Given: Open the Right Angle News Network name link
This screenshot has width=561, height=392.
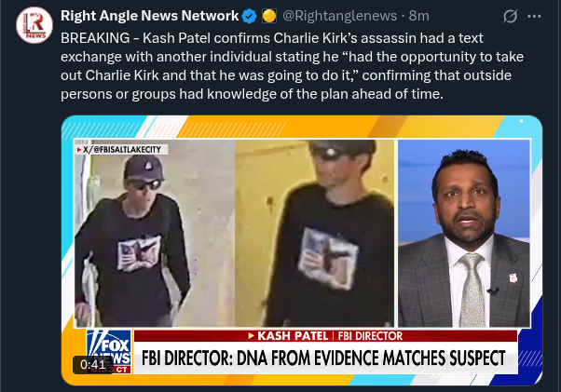Looking at the screenshot, I should coord(149,16).
